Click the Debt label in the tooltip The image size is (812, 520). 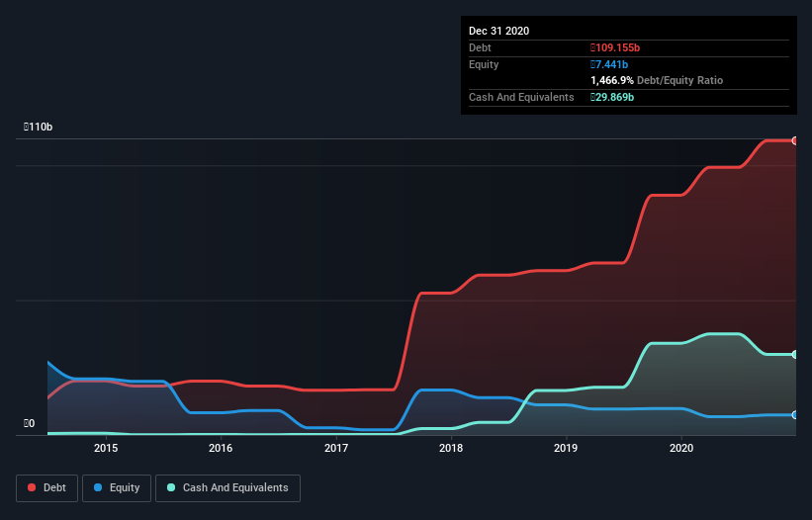[x=480, y=47]
